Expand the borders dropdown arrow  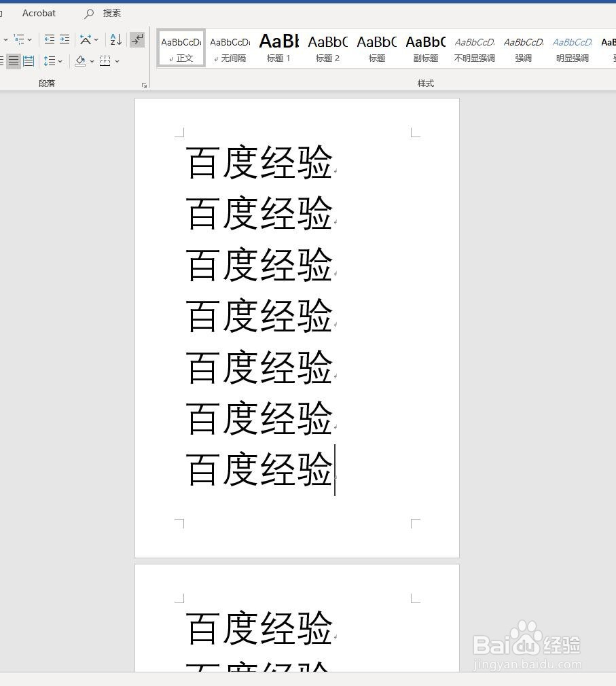pos(117,61)
